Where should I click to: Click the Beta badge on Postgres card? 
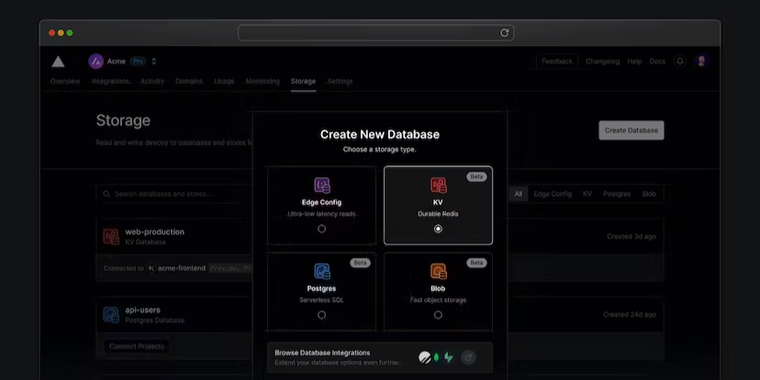[x=360, y=263]
